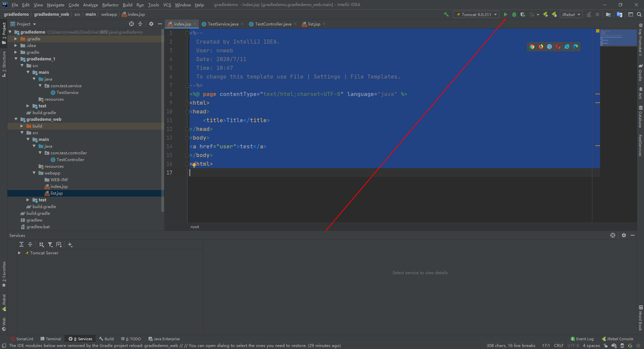Viewport: 644px width, 349px height.
Task: Open the SonarLint tool window
Action: point(22,339)
